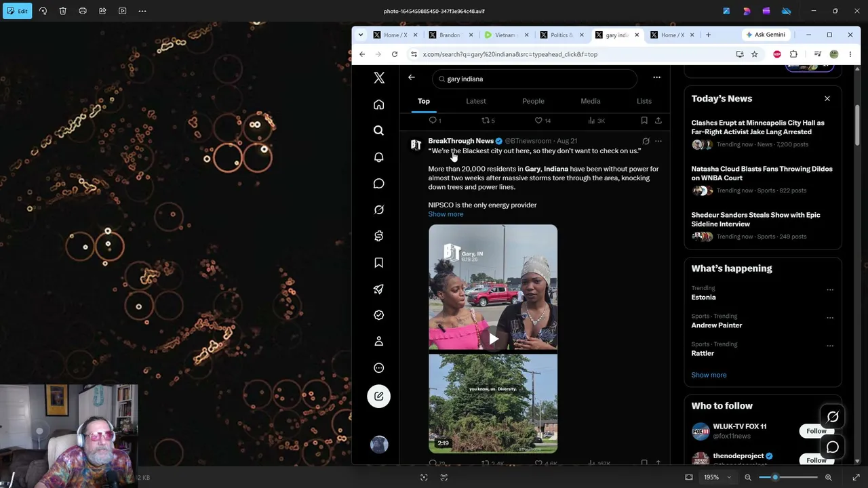Switch to the Media search tab

591,101
